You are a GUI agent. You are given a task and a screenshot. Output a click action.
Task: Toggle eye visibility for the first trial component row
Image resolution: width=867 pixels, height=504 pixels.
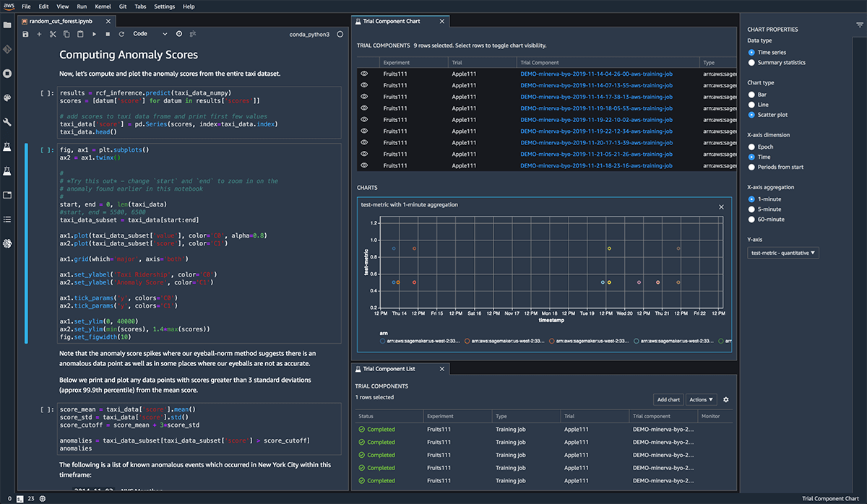click(x=364, y=74)
